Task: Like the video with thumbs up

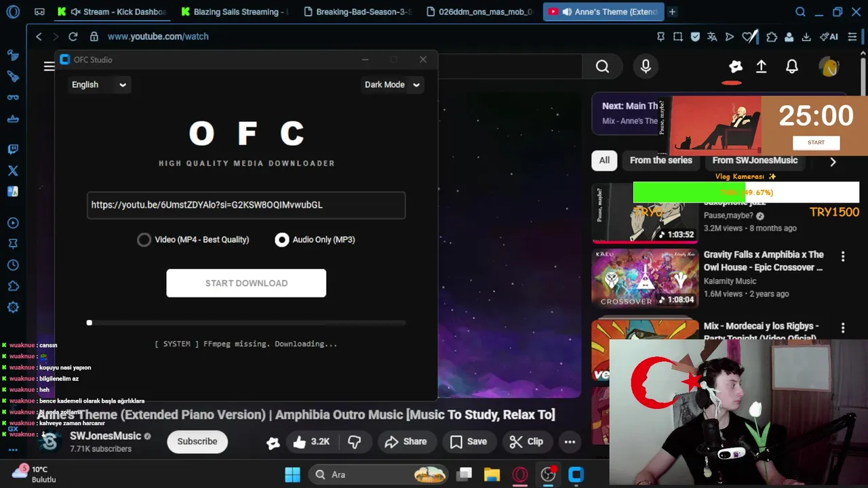Action: pyautogui.click(x=311, y=442)
